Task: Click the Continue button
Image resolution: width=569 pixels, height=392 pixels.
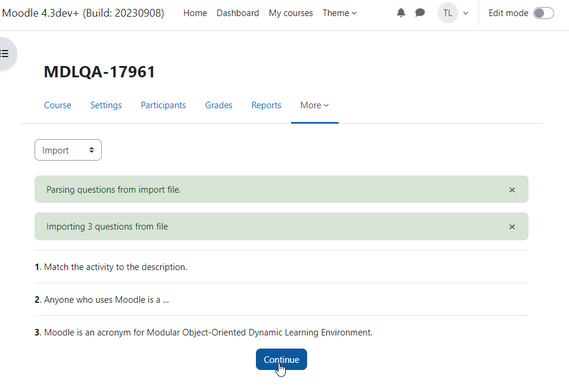Action: [x=282, y=359]
